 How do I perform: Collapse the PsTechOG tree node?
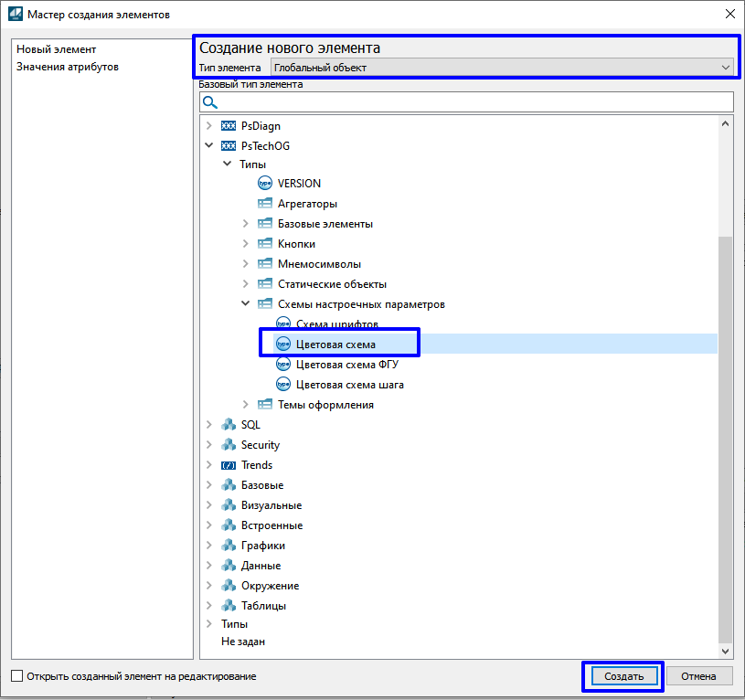[x=208, y=145]
